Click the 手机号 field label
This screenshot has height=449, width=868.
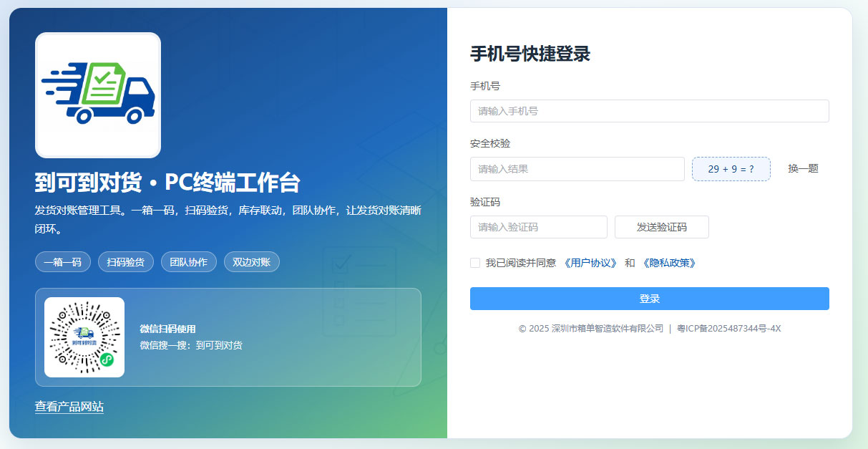tap(485, 86)
